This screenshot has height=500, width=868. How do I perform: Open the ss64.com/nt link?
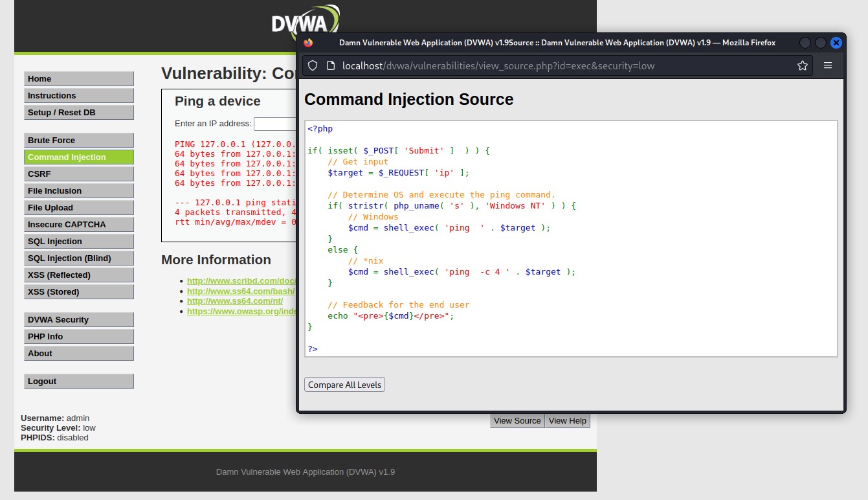(x=235, y=301)
